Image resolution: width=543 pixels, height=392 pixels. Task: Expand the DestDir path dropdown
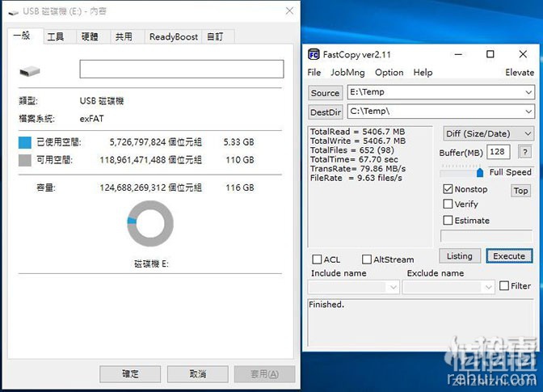point(528,112)
